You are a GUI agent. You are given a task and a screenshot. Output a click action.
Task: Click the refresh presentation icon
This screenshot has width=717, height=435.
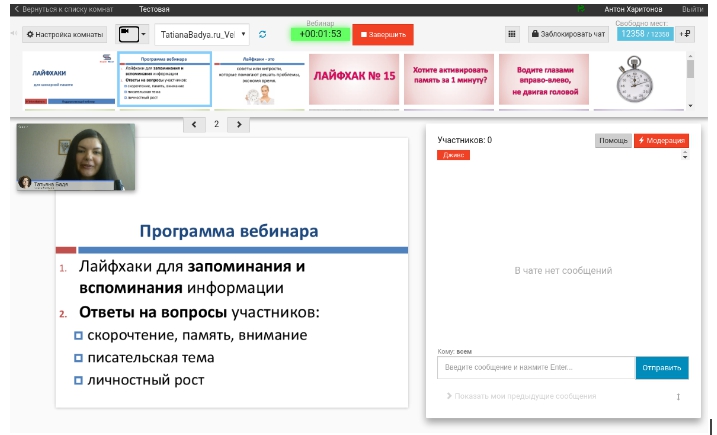point(263,34)
